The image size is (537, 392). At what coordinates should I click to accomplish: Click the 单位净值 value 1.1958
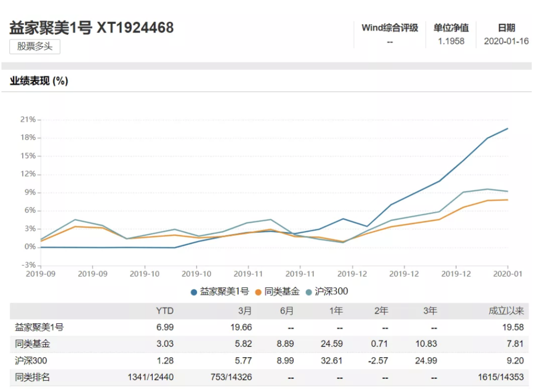(x=451, y=41)
